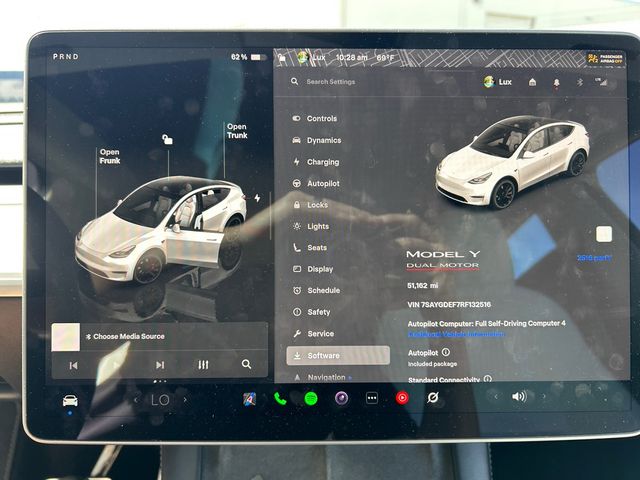Tap the 51,162 mi odometer reading
This screenshot has height=480, width=640.
(422, 285)
